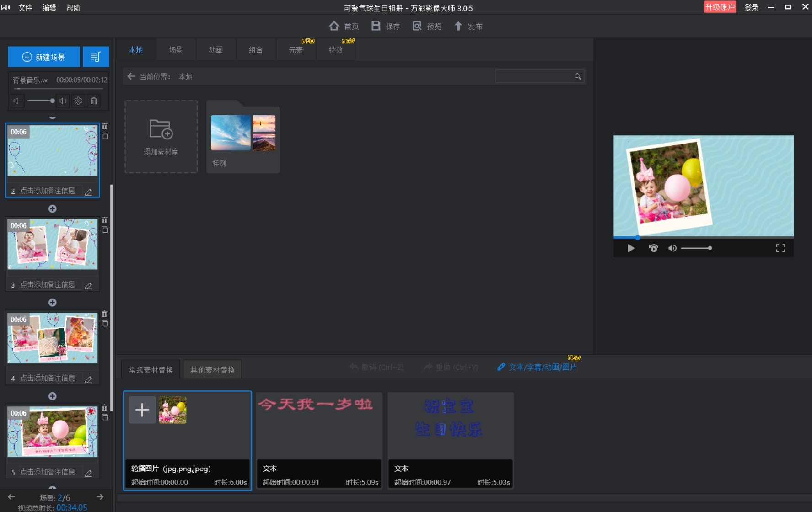Add carousel image with plus button
The width and height of the screenshot is (812, 512).
point(142,410)
